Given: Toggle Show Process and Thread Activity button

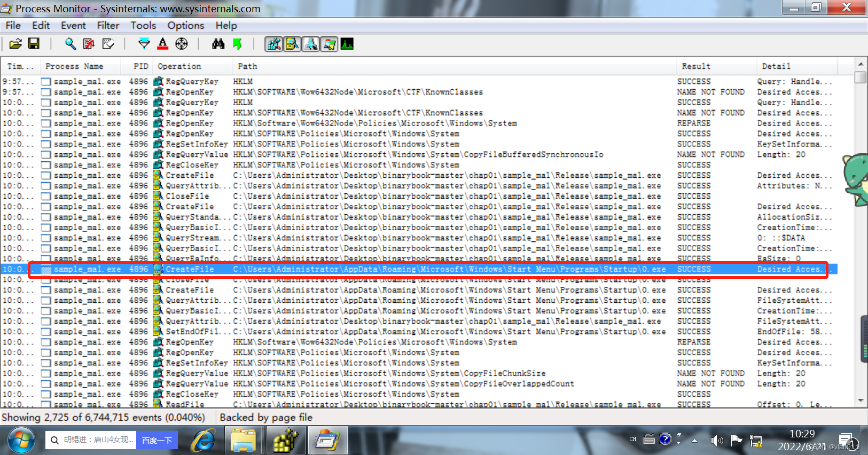Looking at the screenshot, I should [x=329, y=44].
